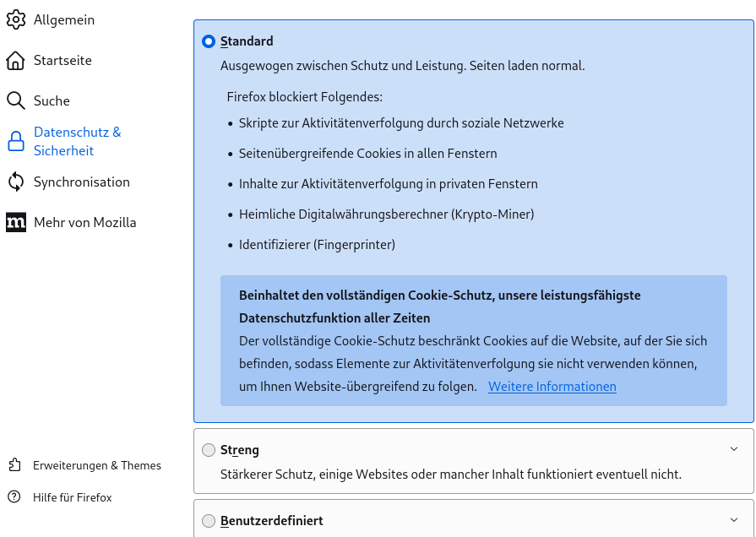Click the Startseite house icon
The width and height of the screenshot is (756, 537).
pyautogui.click(x=15, y=60)
